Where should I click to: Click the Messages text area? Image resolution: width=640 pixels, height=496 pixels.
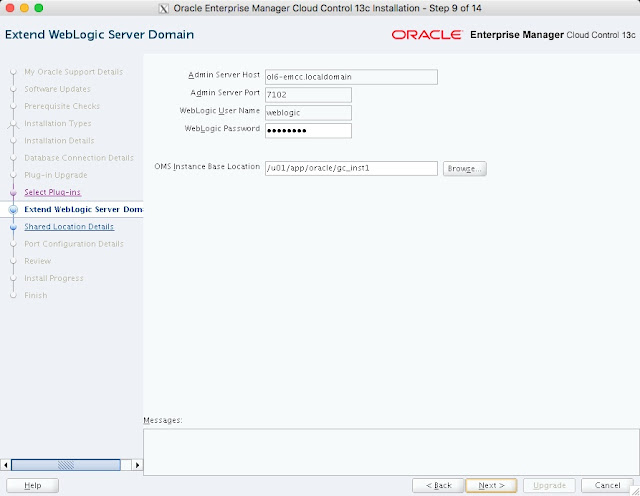(391, 452)
